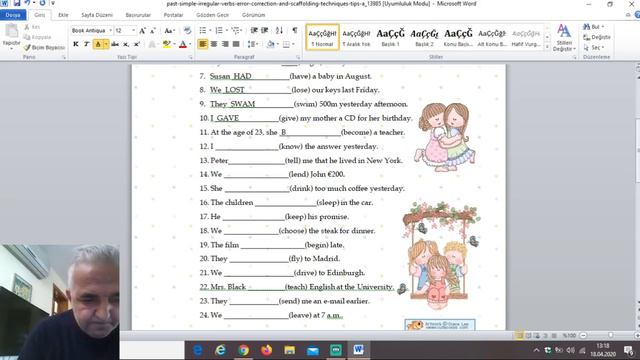Switch to Ekle ribbon tab
Image resolution: width=640 pixels, height=360 pixels.
click(x=63, y=15)
